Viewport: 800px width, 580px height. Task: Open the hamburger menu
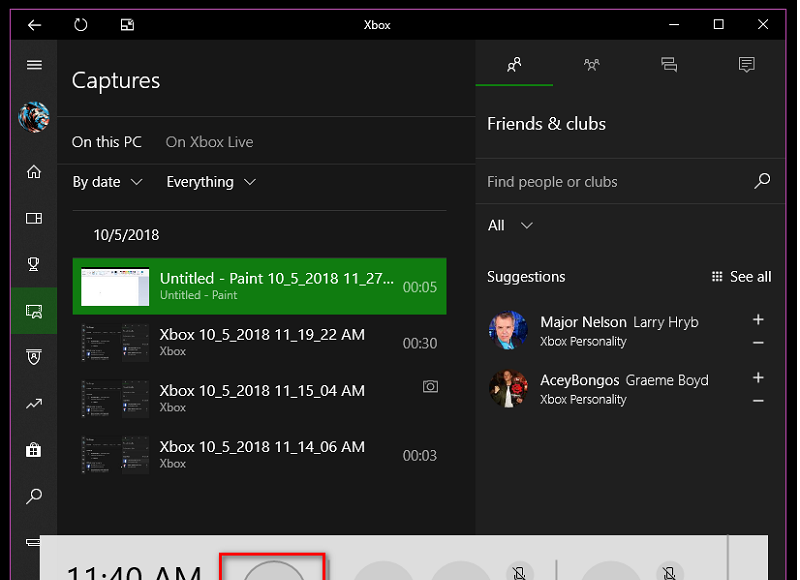pyautogui.click(x=34, y=65)
